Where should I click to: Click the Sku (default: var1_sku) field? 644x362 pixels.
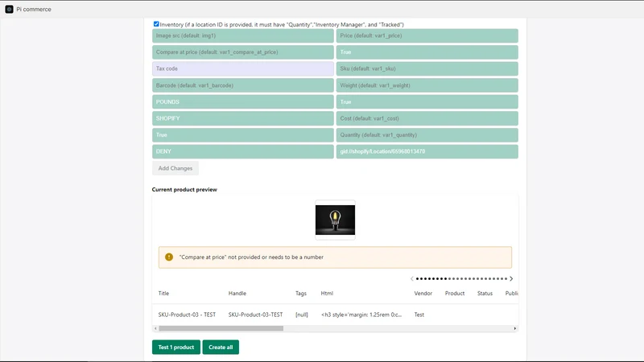427,68
